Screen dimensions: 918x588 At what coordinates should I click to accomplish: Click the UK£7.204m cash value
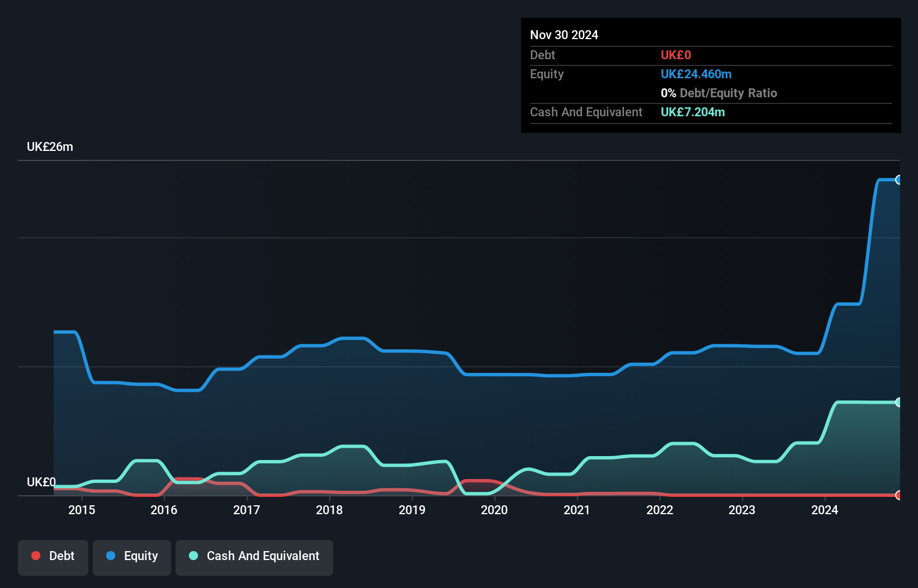coord(693,112)
